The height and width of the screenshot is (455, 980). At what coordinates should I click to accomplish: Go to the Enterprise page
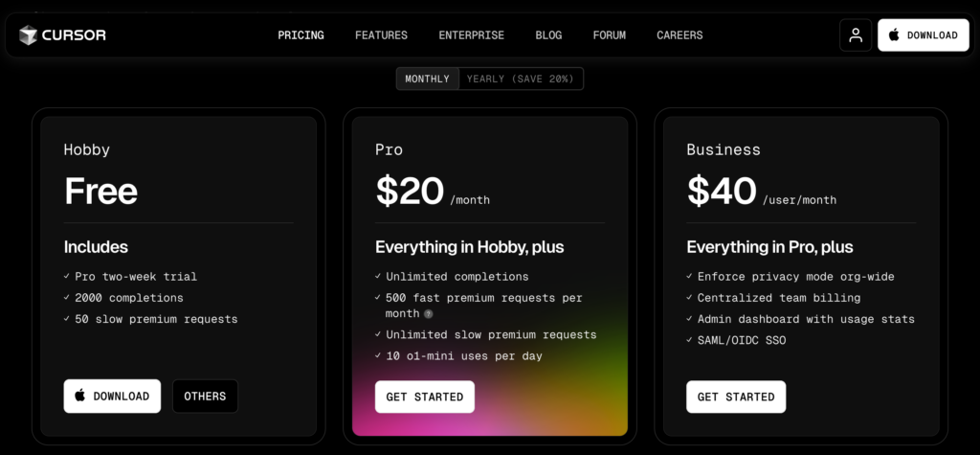point(471,35)
